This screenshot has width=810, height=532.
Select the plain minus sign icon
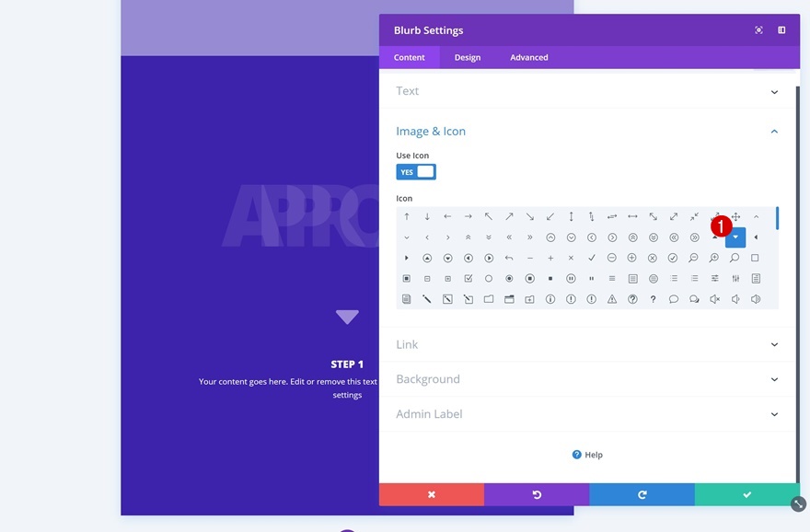point(529,258)
